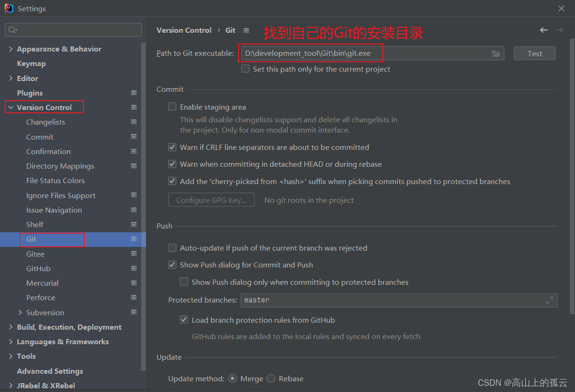
Task: Click the back navigation arrow
Action: coord(544,30)
